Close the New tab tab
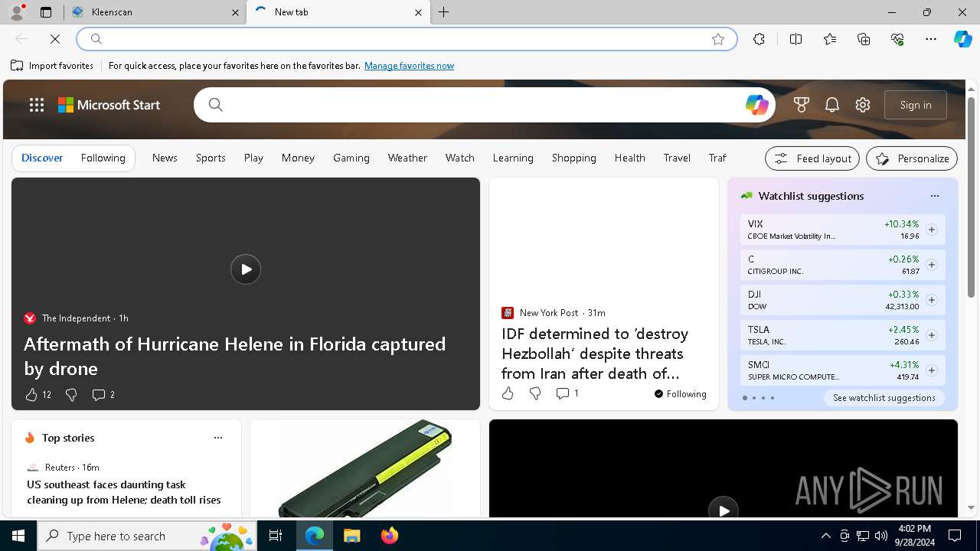This screenshot has height=551, width=980. click(418, 12)
